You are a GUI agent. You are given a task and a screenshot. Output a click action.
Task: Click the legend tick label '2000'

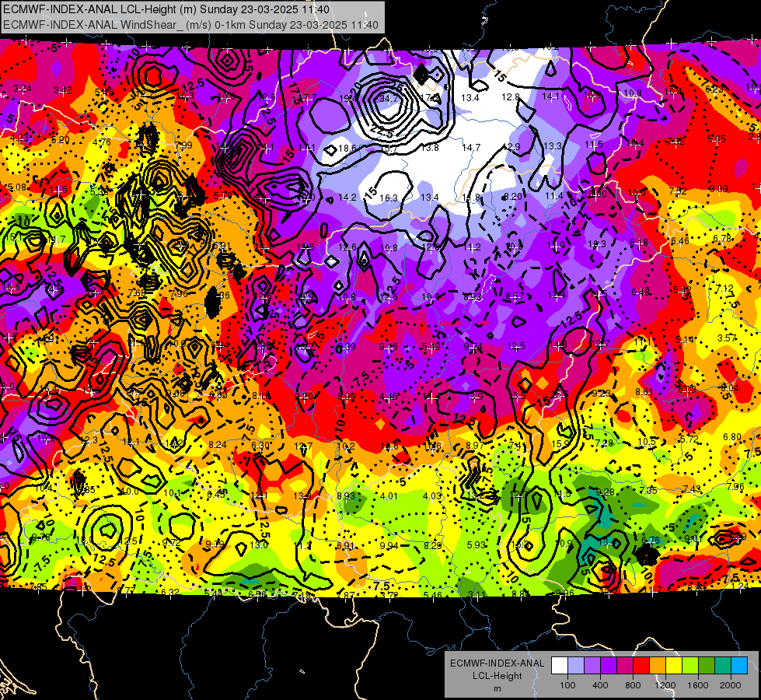(731, 685)
